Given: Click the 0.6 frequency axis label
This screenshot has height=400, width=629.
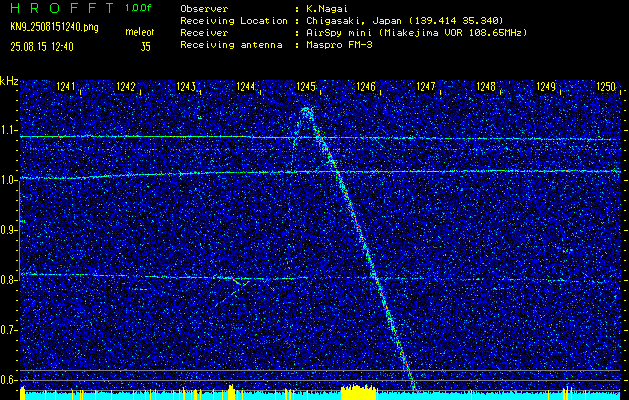Looking at the screenshot, I should [x=7, y=380].
